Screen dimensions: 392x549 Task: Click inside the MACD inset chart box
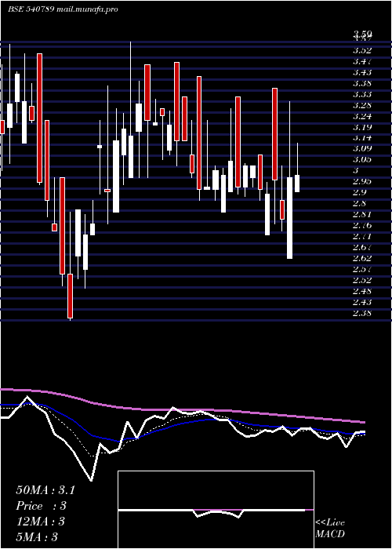(216, 510)
